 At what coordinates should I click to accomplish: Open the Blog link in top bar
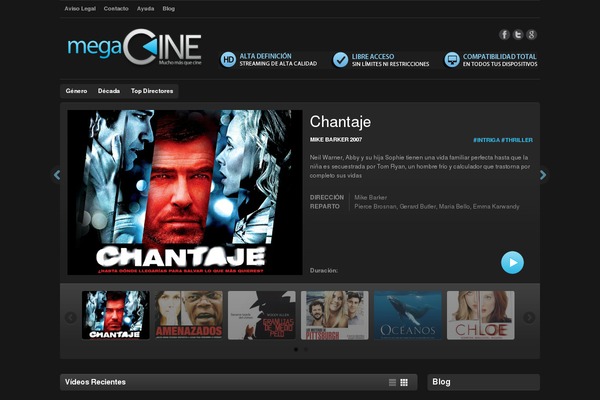point(168,8)
